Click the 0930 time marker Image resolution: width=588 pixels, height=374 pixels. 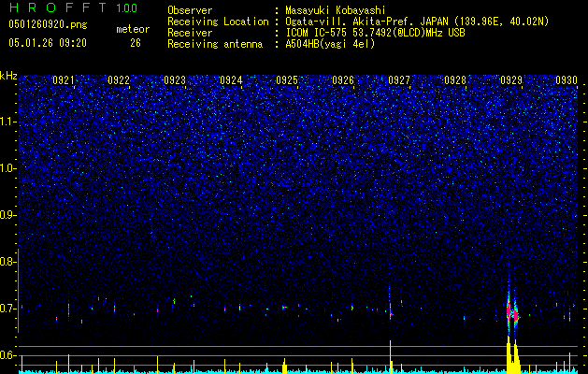click(x=566, y=79)
